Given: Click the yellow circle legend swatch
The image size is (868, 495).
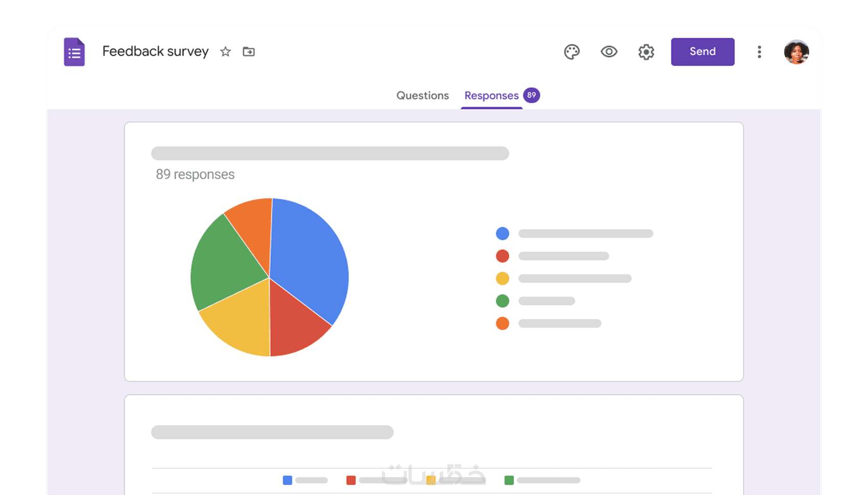Looking at the screenshot, I should tap(502, 279).
